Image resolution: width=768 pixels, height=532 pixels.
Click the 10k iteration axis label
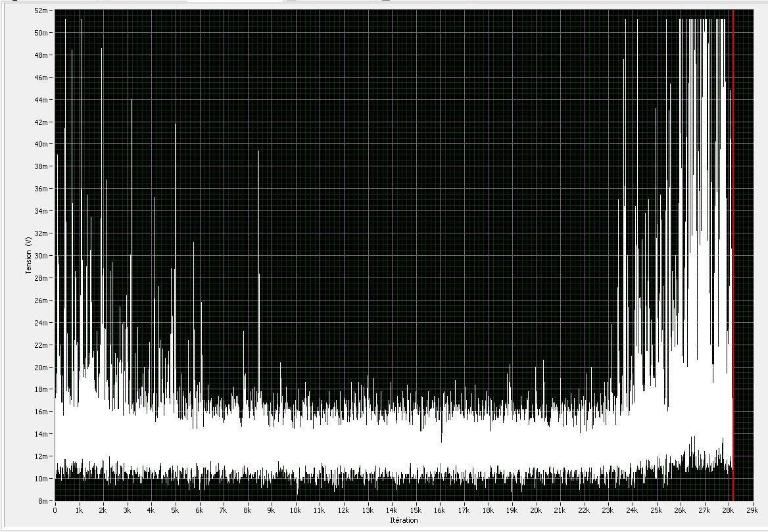(x=295, y=510)
